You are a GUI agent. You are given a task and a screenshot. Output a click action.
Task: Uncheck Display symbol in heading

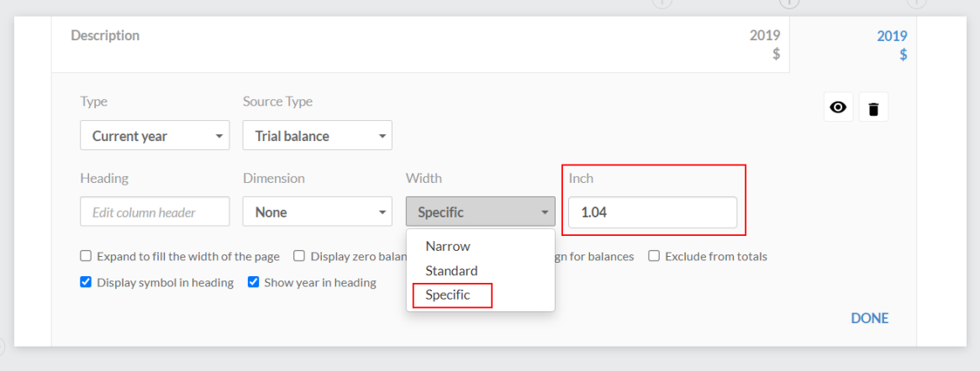pyautogui.click(x=86, y=282)
